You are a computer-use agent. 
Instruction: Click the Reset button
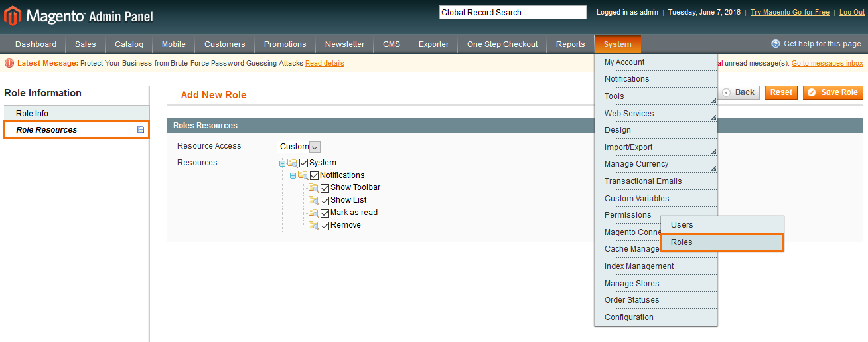coord(781,92)
